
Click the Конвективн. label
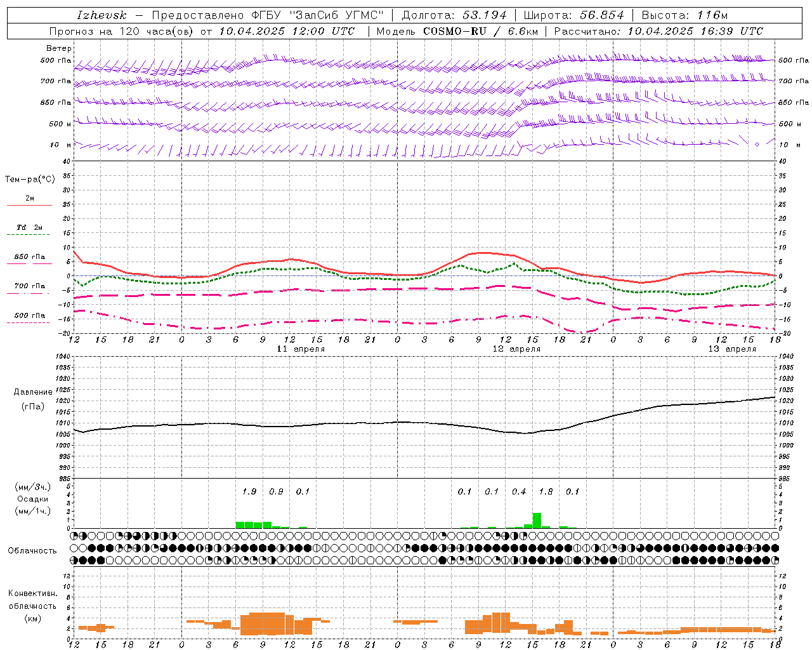pos(33,594)
